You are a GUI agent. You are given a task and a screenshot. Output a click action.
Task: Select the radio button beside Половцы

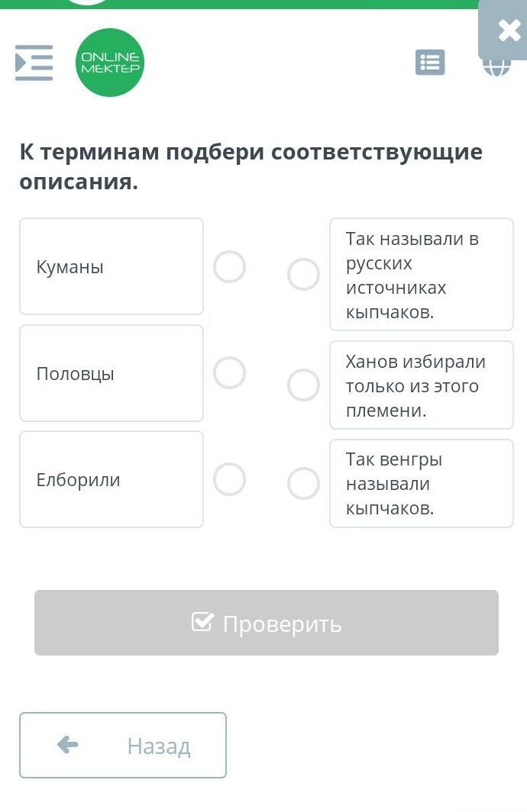click(230, 373)
